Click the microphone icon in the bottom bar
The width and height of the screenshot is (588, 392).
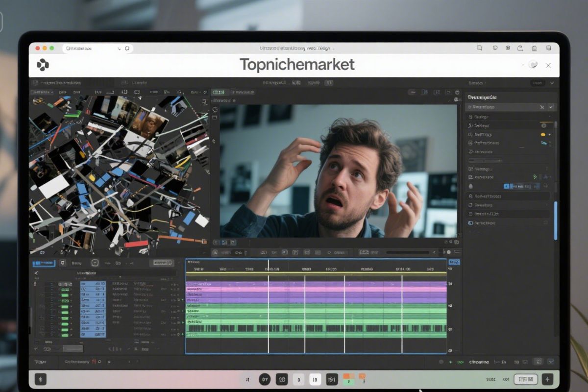(x=41, y=379)
